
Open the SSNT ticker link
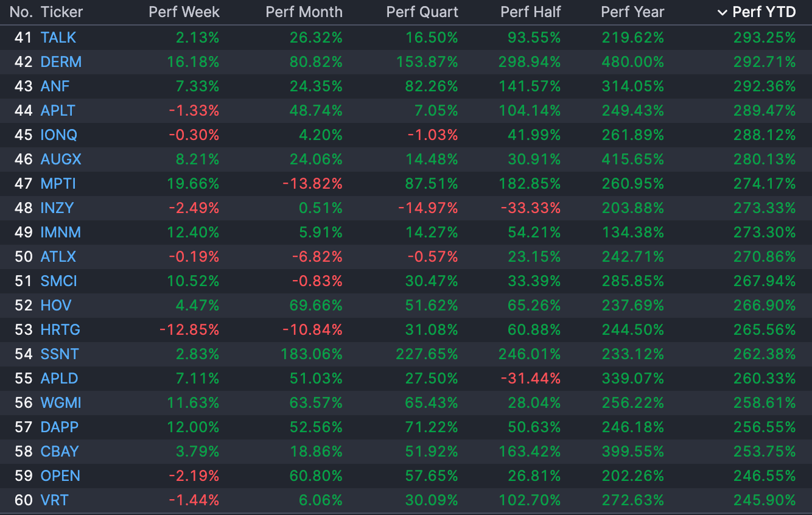pos(60,354)
